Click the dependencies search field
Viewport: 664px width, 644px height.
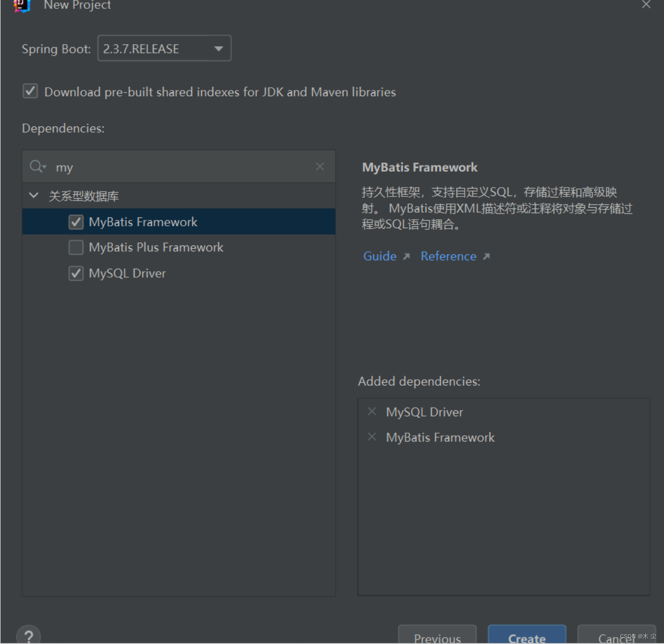(x=179, y=167)
